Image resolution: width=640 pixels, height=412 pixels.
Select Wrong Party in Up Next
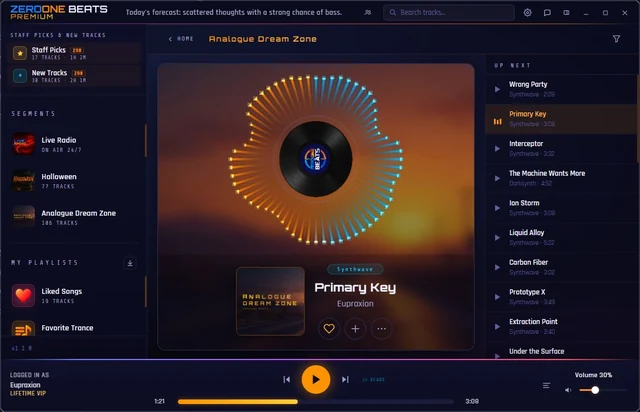tap(561, 89)
